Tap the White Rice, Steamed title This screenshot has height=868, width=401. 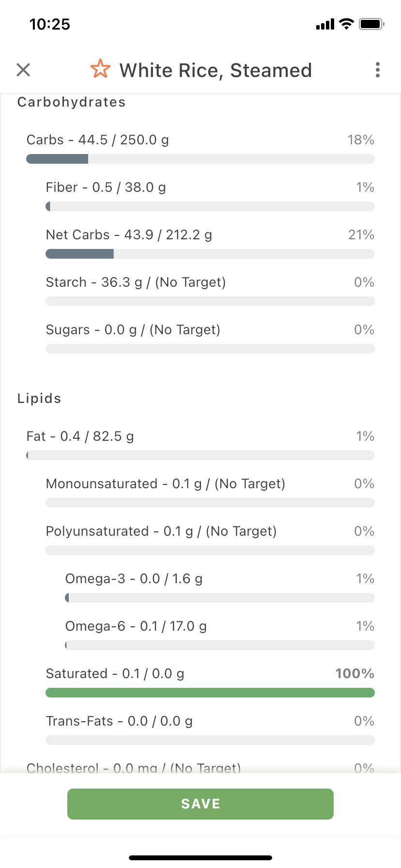click(x=216, y=70)
